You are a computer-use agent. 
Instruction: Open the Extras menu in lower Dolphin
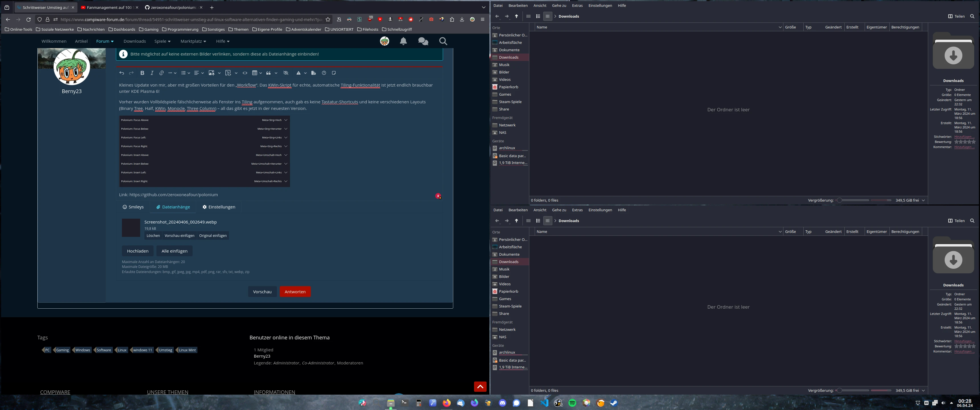[x=577, y=210]
